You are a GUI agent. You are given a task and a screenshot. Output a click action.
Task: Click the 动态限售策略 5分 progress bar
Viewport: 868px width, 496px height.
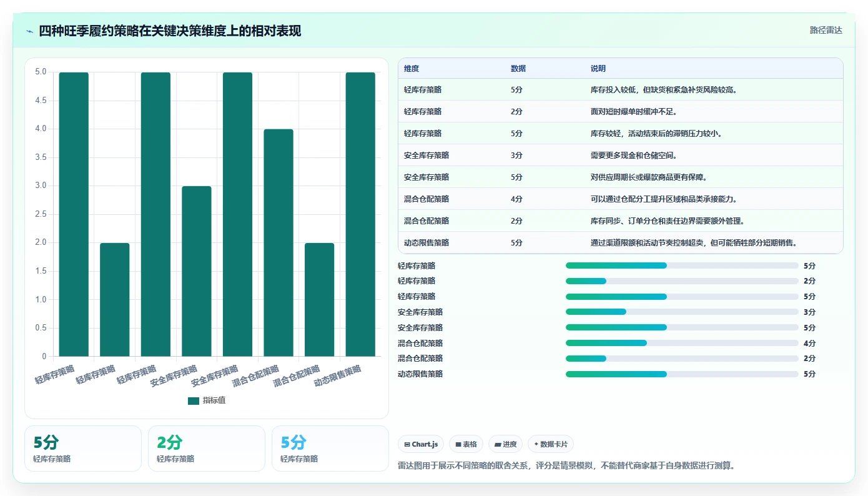pos(682,374)
